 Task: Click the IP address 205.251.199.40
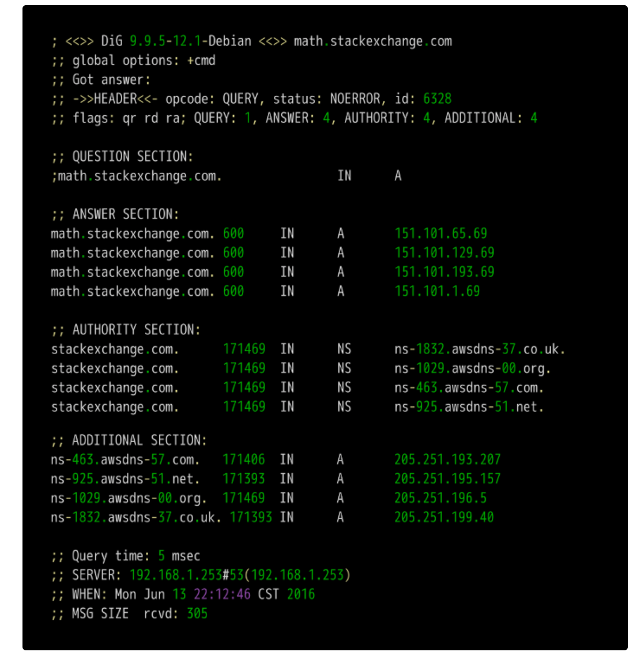444,518
